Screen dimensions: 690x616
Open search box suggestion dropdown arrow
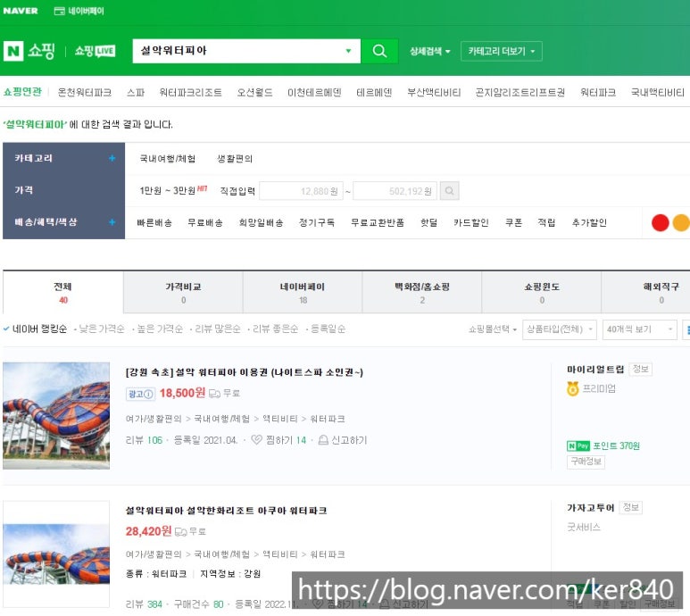[348, 51]
